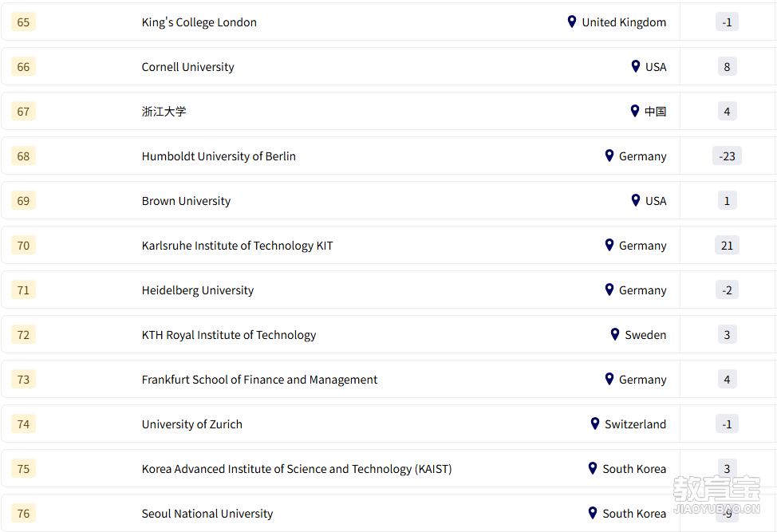Click location pin beside King's College London
This screenshot has width=777, height=532.
pos(571,22)
